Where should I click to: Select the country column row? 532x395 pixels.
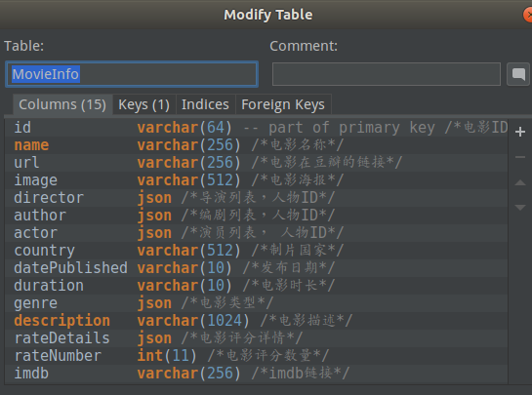pyautogui.click(x=256, y=251)
